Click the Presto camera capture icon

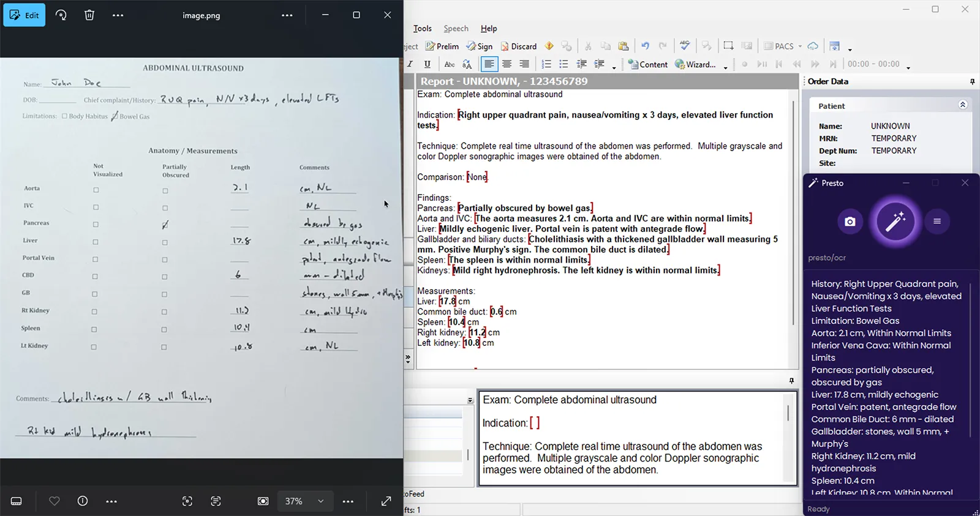click(850, 222)
